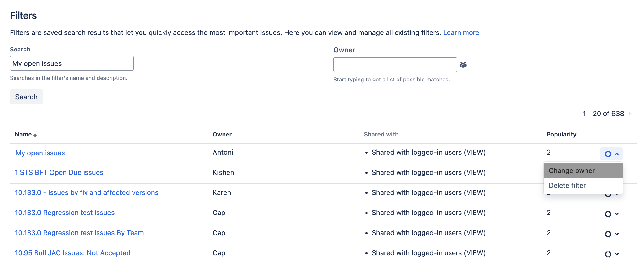Click the sort arrow next to Name header
The height and width of the screenshot is (263, 644).
click(35, 135)
